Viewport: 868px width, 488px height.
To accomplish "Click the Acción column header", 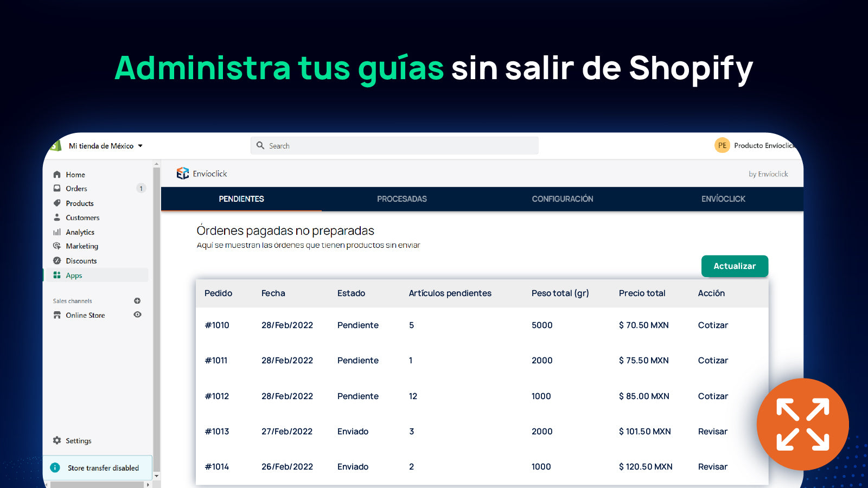I will (711, 293).
